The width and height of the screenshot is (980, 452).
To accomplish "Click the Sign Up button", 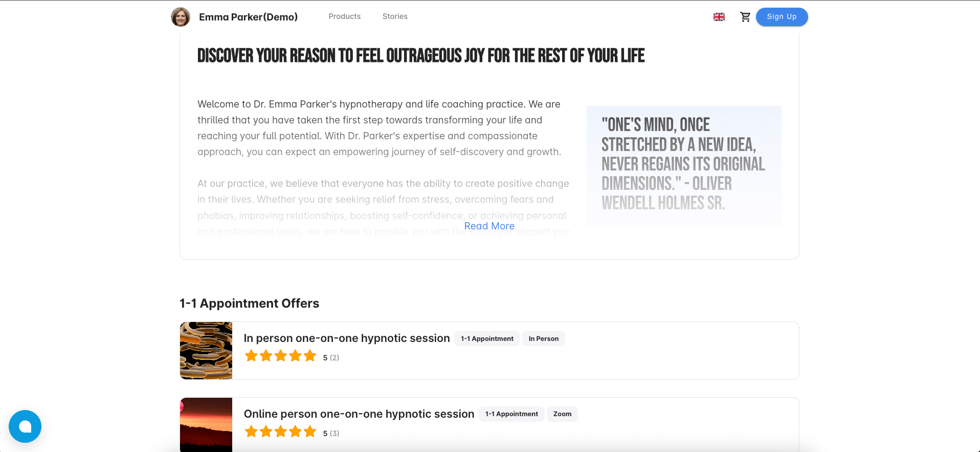I will coord(782,17).
